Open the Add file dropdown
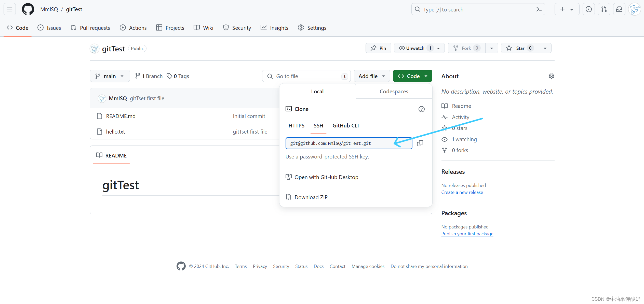Viewport: 644px width, 304px height. 371,76
